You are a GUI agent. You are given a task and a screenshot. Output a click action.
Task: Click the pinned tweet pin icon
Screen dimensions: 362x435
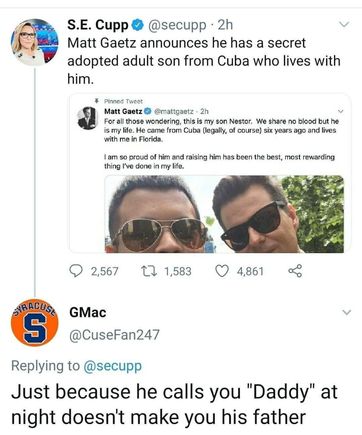click(x=97, y=101)
